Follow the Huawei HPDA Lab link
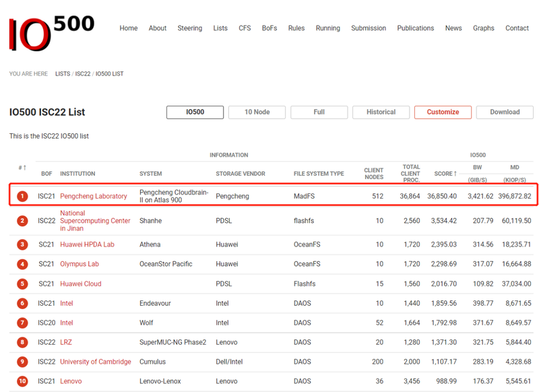539x392 pixels. pyautogui.click(x=87, y=244)
